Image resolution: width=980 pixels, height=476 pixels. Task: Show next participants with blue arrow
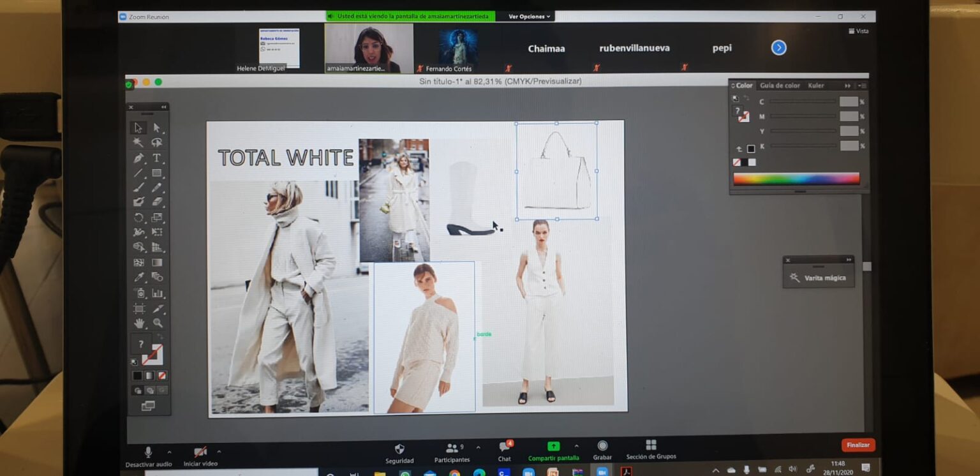click(x=778, y=48)
